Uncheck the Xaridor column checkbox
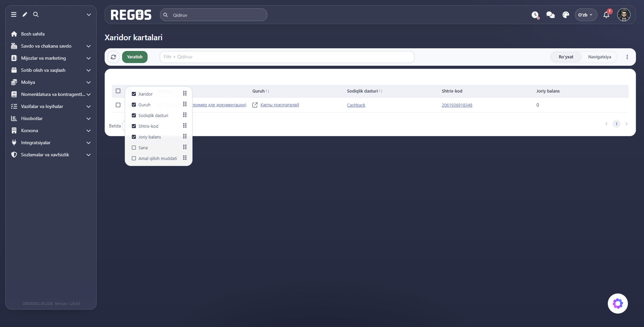The width and height of the screenshot is (644, 327). 134,94
